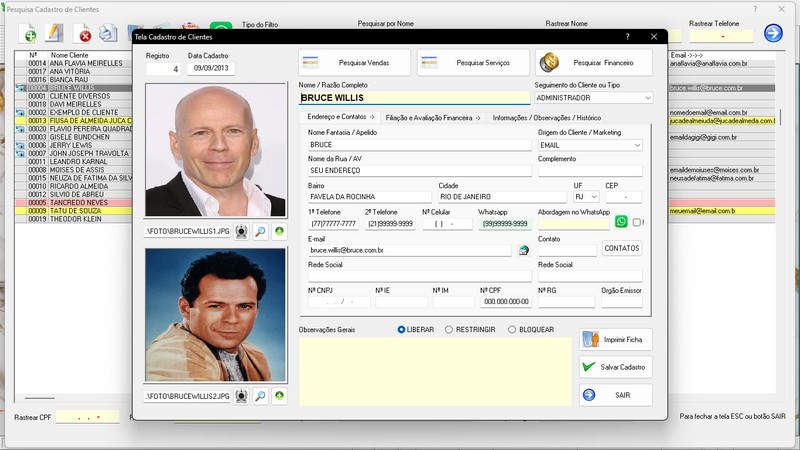Select the RESTRINGIR radio option
This screenshot has height=450, width=800.
[x=449, y=329]
